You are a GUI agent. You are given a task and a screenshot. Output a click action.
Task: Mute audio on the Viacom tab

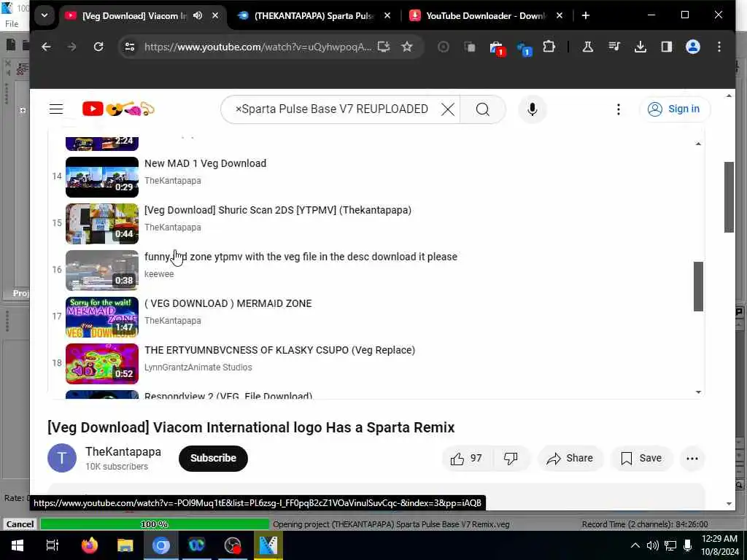(x=198, y=16)
